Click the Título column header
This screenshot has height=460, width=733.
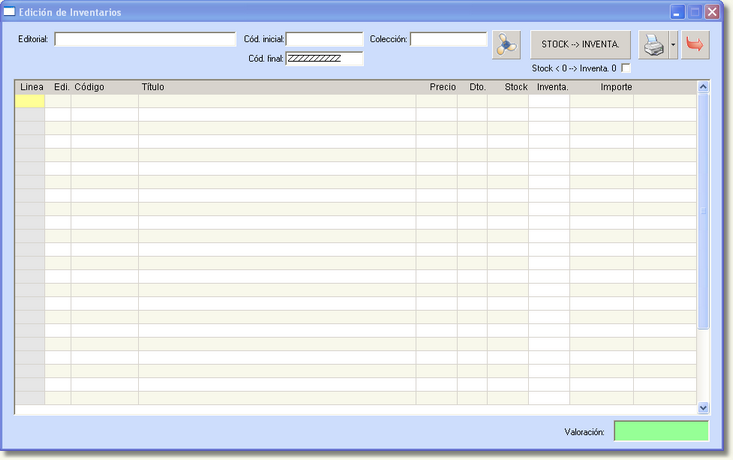pyautogui.click(x=277, y=87)
